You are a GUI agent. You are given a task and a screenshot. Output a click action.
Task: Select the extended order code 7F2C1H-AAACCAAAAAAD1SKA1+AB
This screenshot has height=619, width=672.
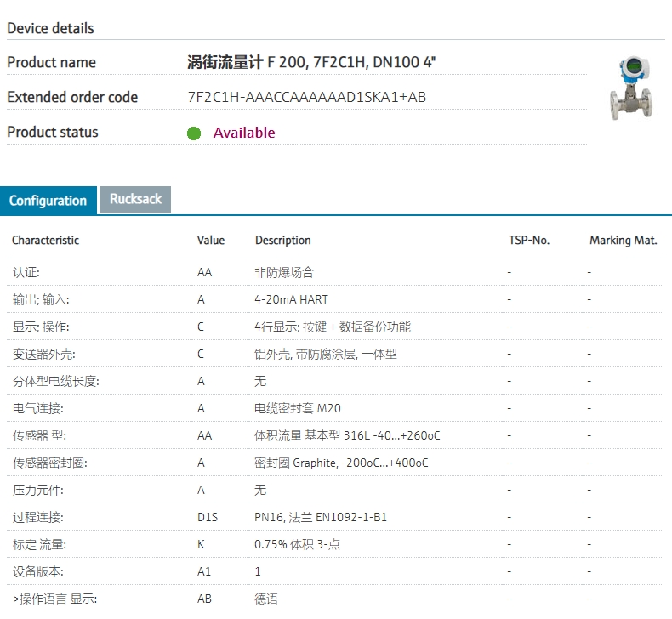point(306,97)
